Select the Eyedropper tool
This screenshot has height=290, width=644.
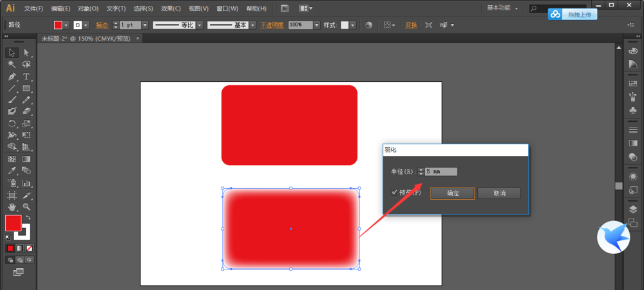tap(12, 171)
